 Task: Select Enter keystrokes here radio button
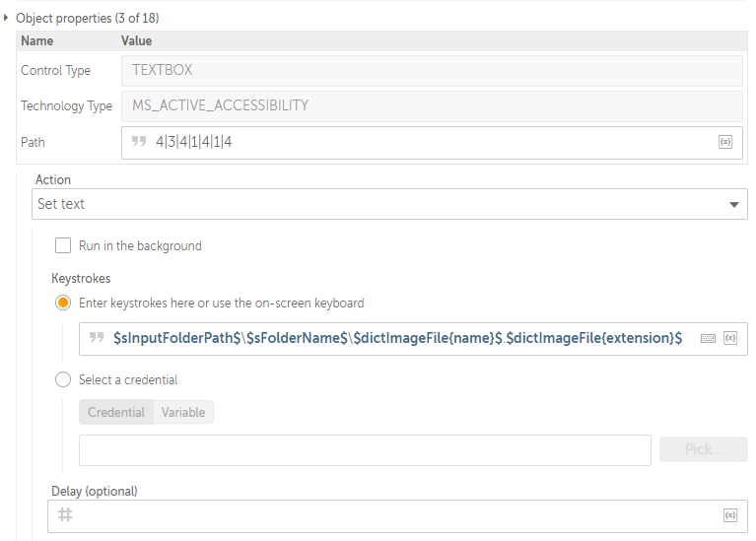[63, 303]
